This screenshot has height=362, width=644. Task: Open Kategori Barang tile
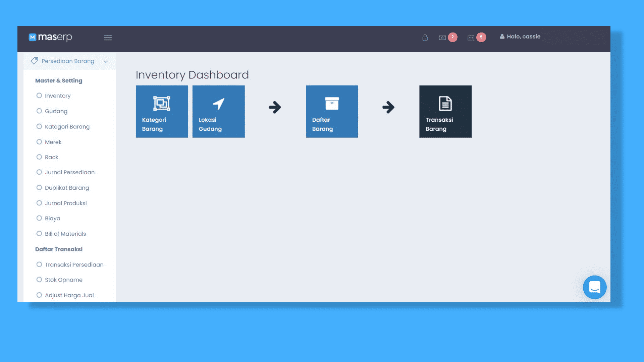[x=162, y=111]
